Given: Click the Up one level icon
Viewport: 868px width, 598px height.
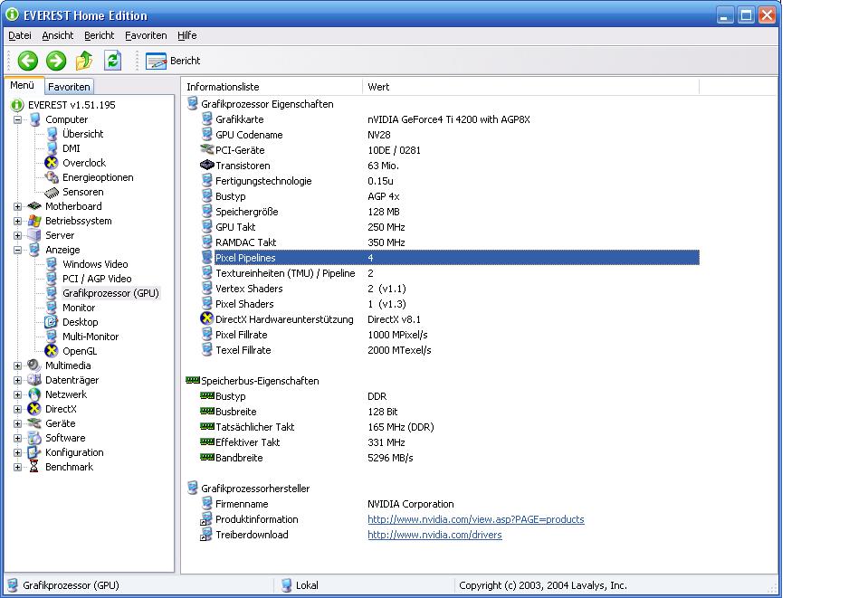Looking at the screenshot, I should [84, 61].
